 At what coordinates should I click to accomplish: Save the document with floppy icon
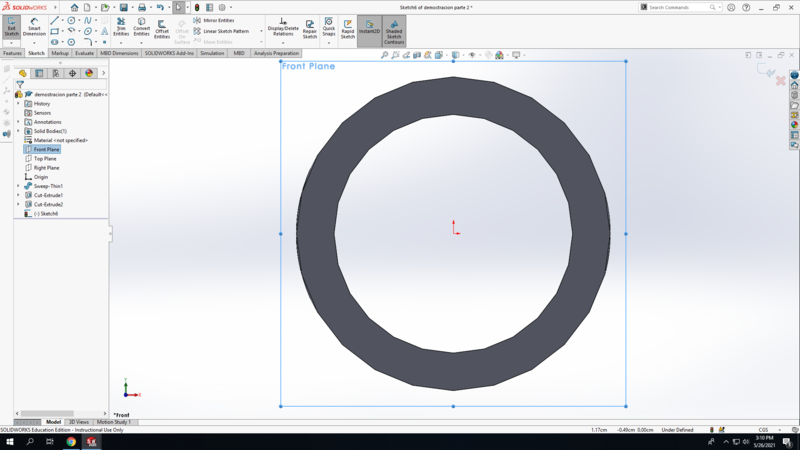click(x=123, y=8)
